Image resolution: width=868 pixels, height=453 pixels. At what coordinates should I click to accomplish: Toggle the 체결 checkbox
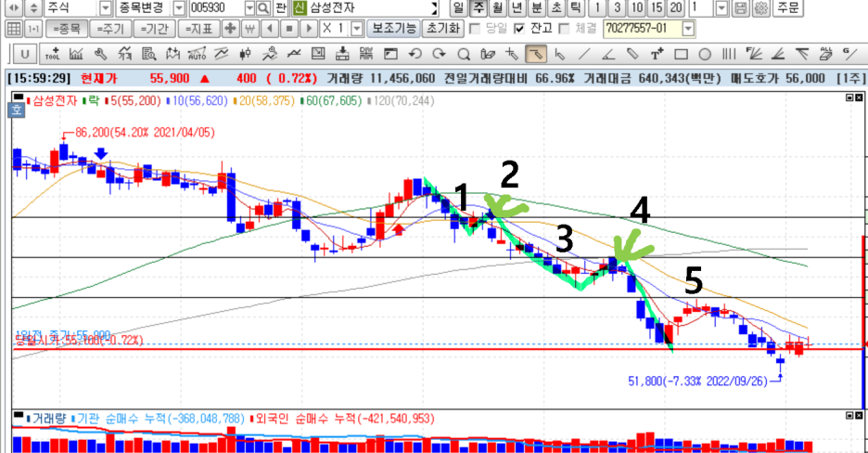[564, 28]
